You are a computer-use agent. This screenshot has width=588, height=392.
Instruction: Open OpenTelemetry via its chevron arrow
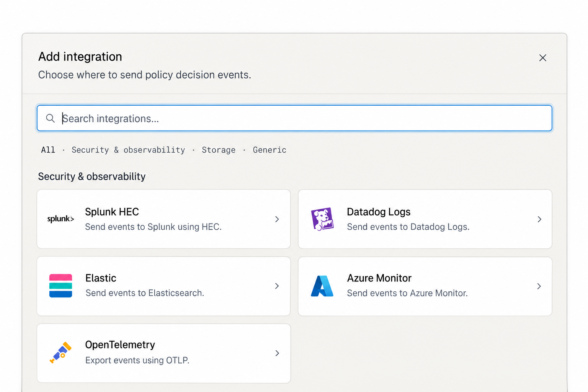tap(277, 353)
